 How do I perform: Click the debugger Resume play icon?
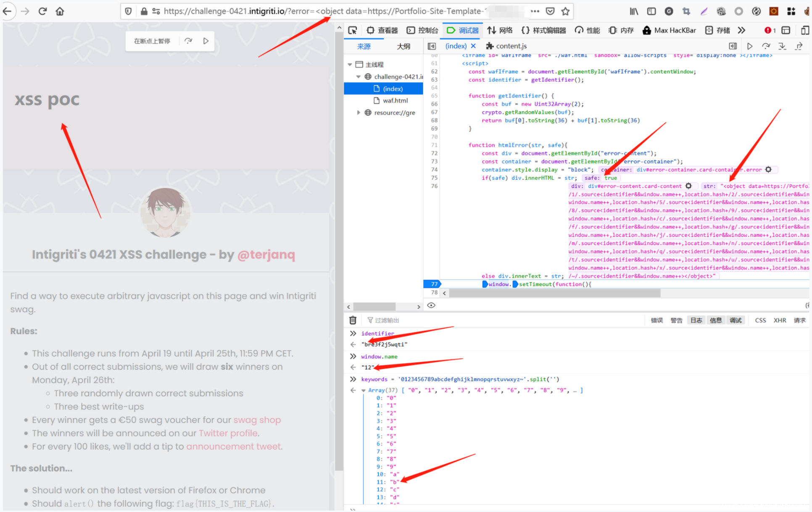coord(749,46)
